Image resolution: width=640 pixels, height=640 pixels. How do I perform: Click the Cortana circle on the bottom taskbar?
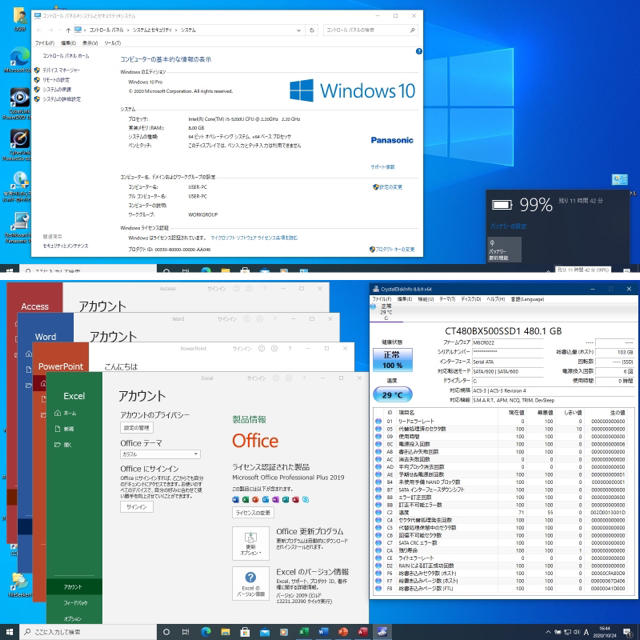[166, 632]
